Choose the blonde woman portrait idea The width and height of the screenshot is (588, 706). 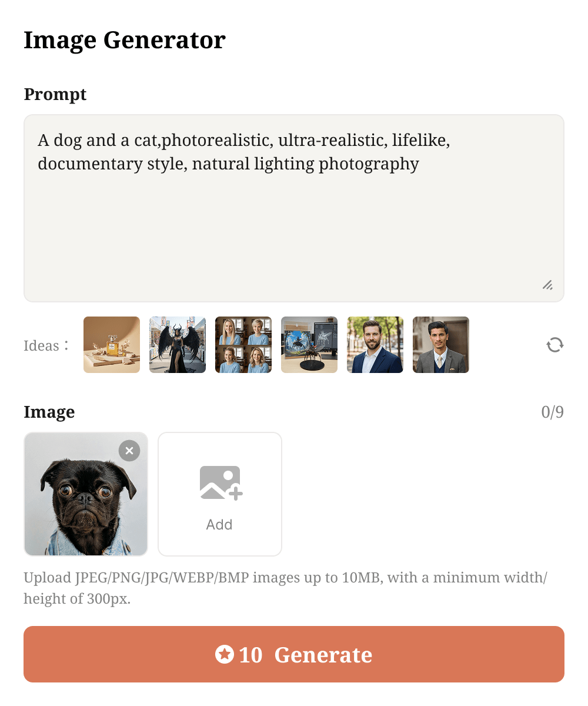click(243, 345)
